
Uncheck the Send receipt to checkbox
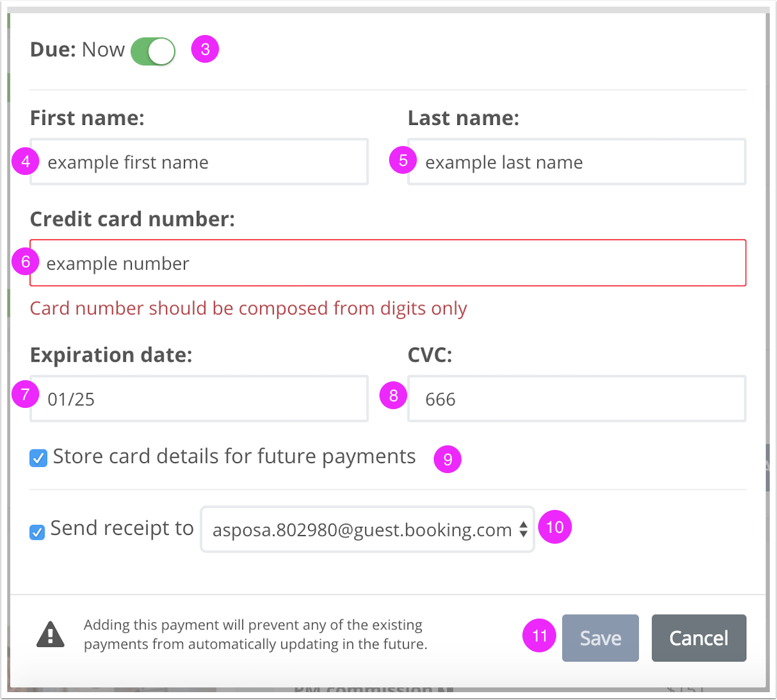point(37,532)
